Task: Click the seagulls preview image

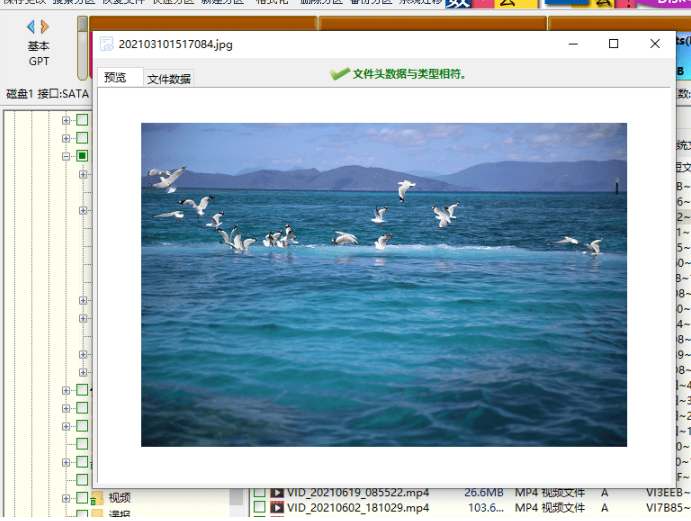Action: [384, 285]
